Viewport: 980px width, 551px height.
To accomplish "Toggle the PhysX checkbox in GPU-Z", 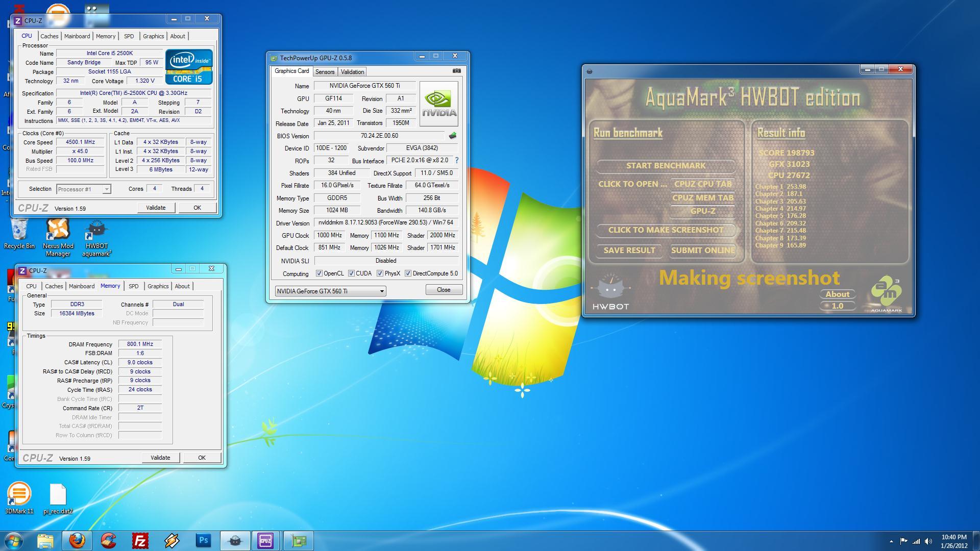I will pos(380,273).
